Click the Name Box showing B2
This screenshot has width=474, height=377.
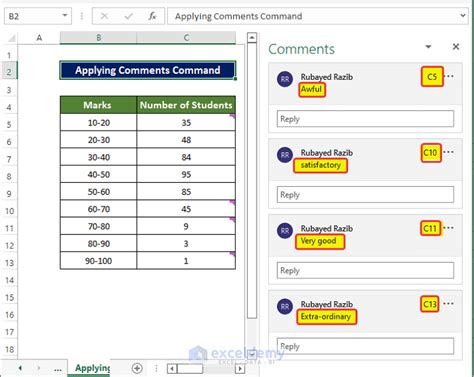point(38,16)
